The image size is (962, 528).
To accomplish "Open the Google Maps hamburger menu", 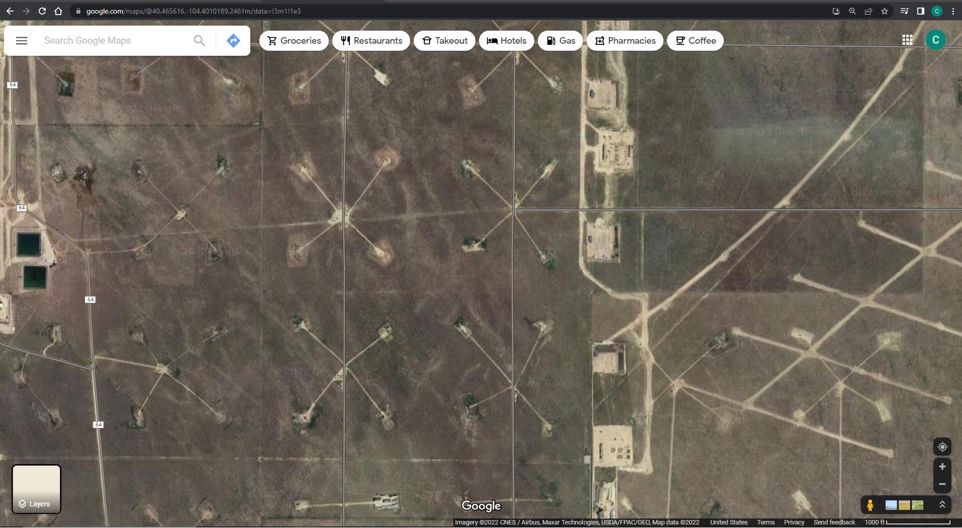I will (x=21, y=41).
